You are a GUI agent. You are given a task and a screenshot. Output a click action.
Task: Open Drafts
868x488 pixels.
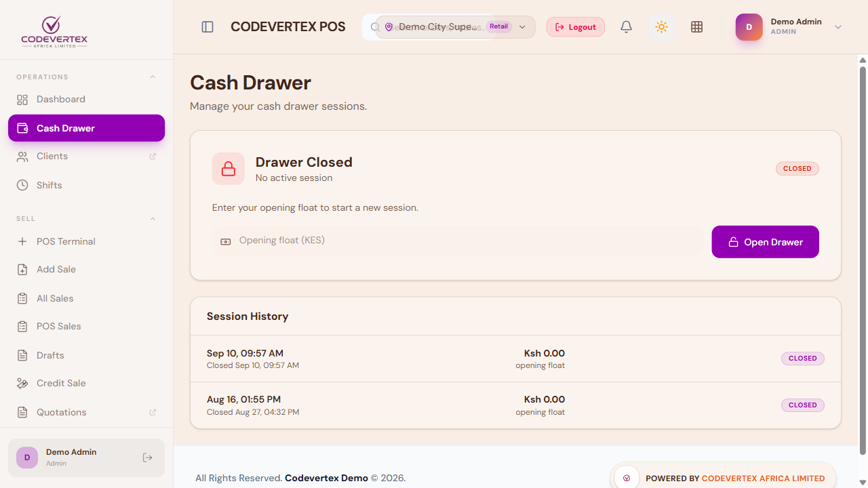86,355
